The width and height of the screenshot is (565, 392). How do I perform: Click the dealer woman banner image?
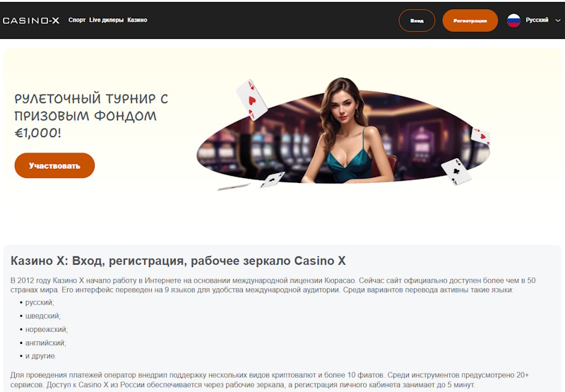pos(347,131)
